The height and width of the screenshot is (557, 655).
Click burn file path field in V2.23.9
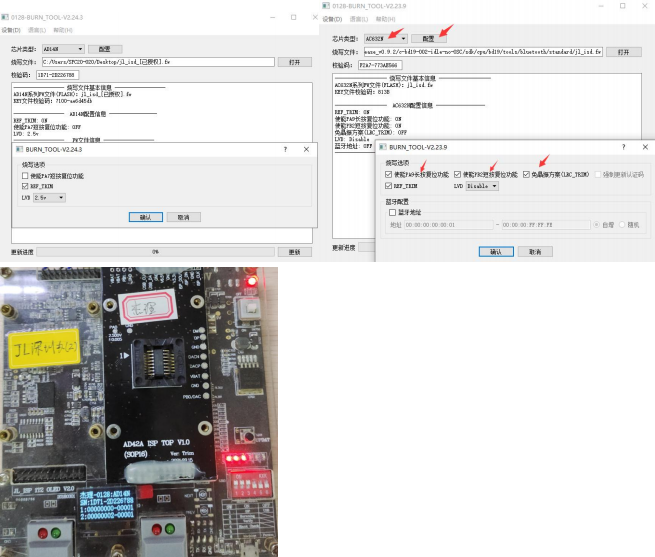click(483, 52)
